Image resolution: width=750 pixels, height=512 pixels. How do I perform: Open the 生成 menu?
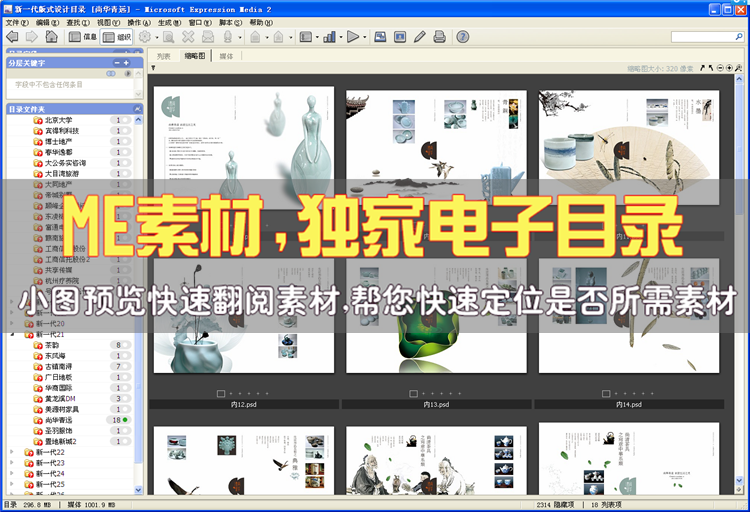point(169,22)
